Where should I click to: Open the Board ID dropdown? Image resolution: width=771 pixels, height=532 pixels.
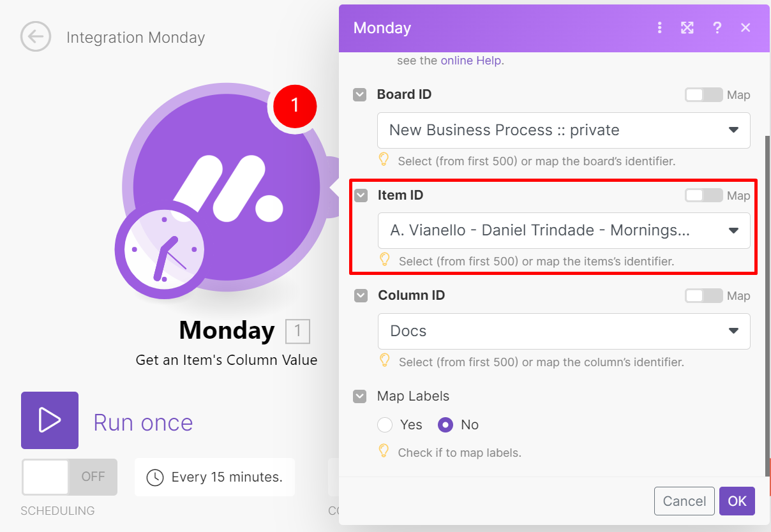pos(564,130)
